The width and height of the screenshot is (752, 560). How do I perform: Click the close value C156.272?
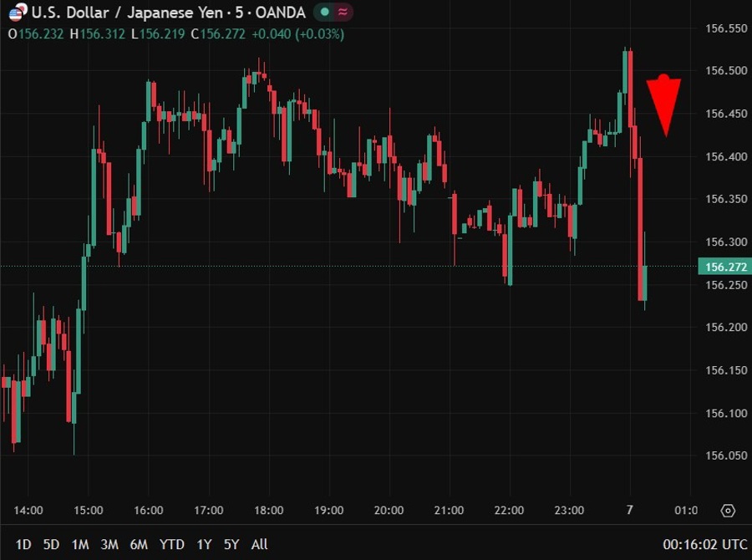click(218, 34)
